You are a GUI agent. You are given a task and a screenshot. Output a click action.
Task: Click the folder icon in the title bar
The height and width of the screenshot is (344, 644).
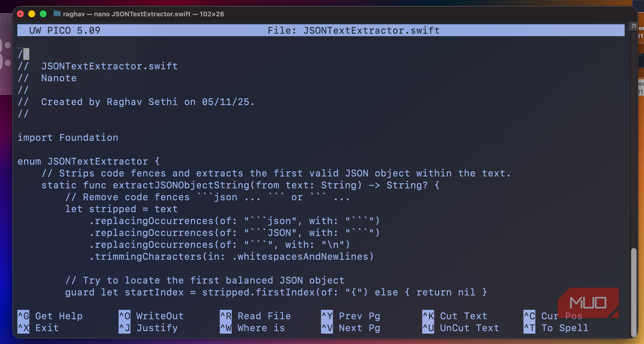point(57,14)
